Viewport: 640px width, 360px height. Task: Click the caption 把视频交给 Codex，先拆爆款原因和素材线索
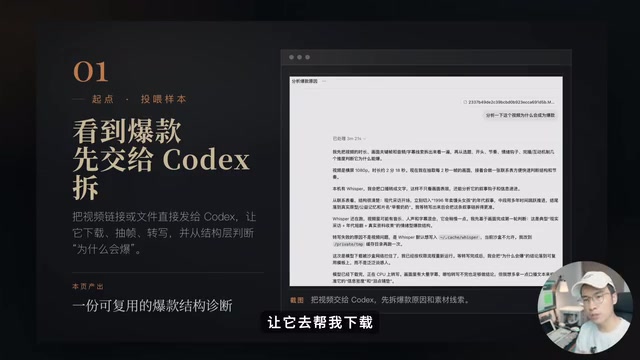tap(390, 300)
